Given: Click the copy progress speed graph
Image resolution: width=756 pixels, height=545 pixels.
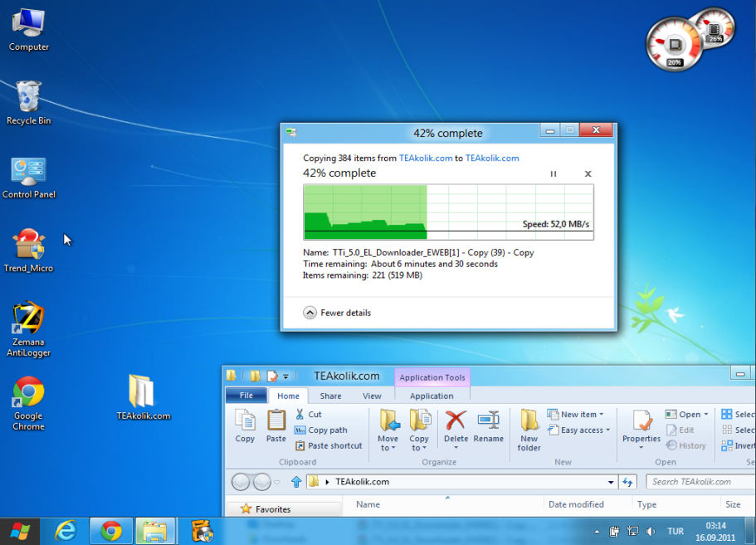Looking at the screenshot, I should [x=448, y=212].
